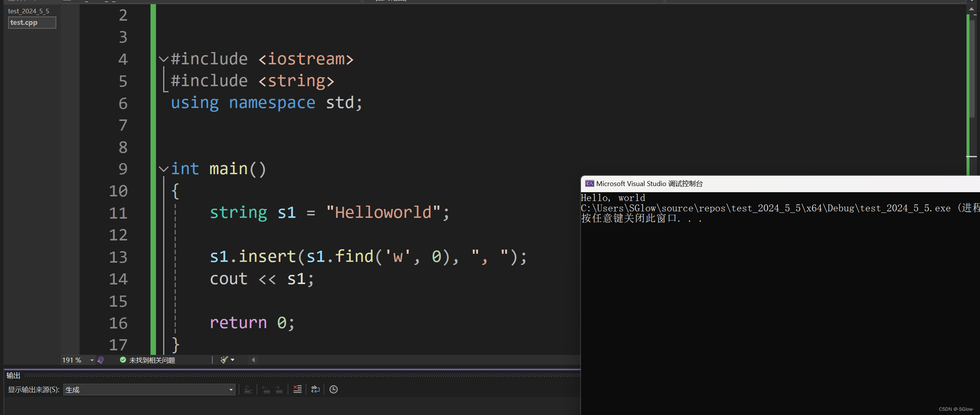Click the vertical scrollbar up arrow in editor

pos(972,9)
